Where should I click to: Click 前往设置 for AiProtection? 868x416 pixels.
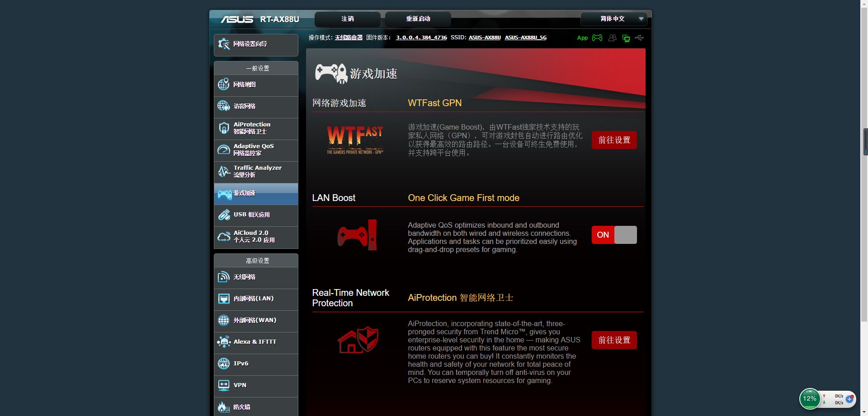(x=614, y=340)
